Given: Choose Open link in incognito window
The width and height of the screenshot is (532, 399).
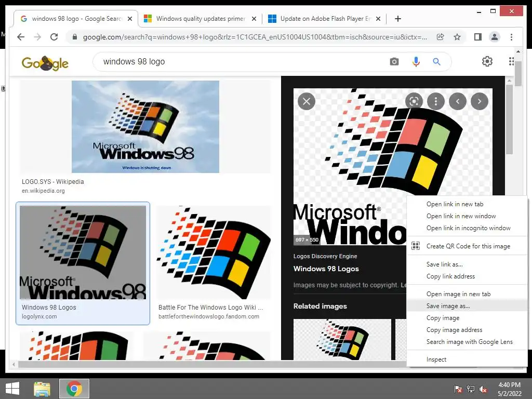Looking at the screenshot, I should (x=468, y=228).
